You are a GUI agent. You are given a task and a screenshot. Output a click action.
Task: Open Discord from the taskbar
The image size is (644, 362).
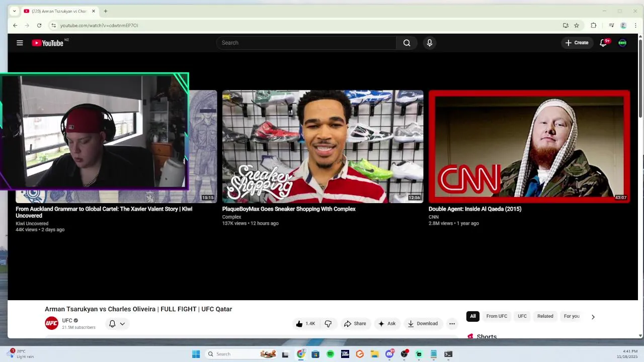coord(389,354)
